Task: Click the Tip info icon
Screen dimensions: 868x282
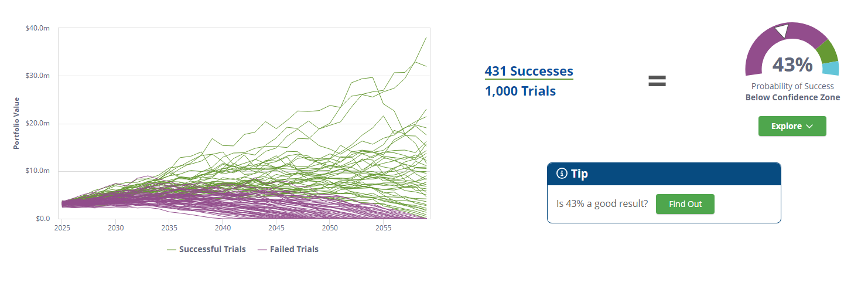Action: click(562, 174)
